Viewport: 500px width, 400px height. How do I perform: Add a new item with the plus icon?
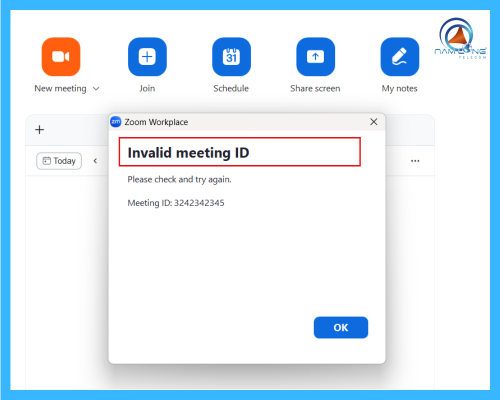click(40, 130)
